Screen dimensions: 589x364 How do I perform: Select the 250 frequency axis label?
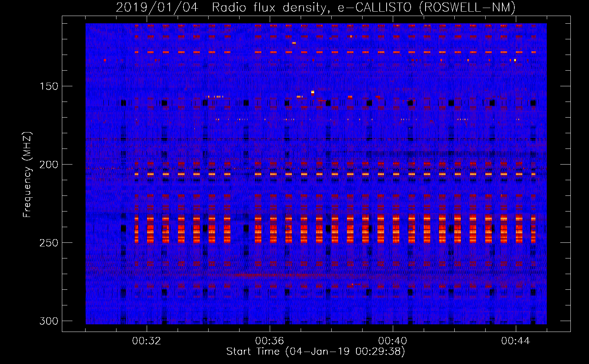pyautogui.click(x=49, y=243)
